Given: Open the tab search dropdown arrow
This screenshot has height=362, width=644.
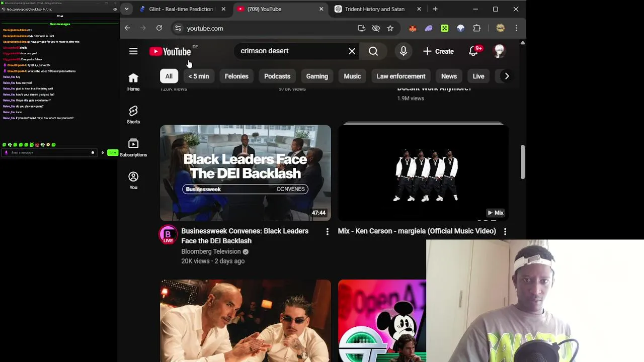Looking at the screenshot, I should click(127, 9).
